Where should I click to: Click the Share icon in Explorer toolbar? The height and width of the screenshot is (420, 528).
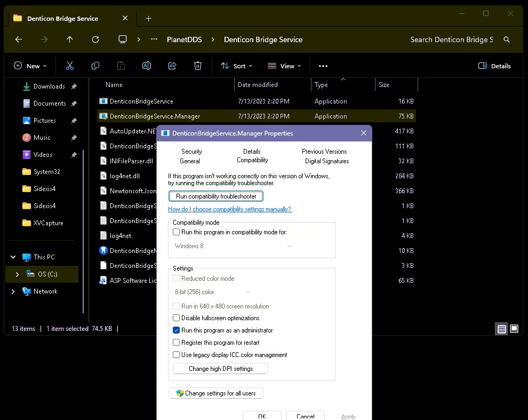click(x=172, y=66)
